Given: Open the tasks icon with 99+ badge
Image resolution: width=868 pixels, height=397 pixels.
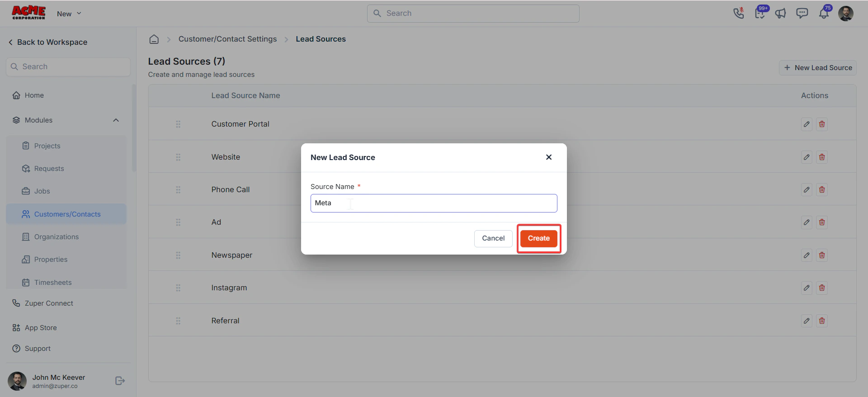Looking at the screenshot, I should pos(761,13).
